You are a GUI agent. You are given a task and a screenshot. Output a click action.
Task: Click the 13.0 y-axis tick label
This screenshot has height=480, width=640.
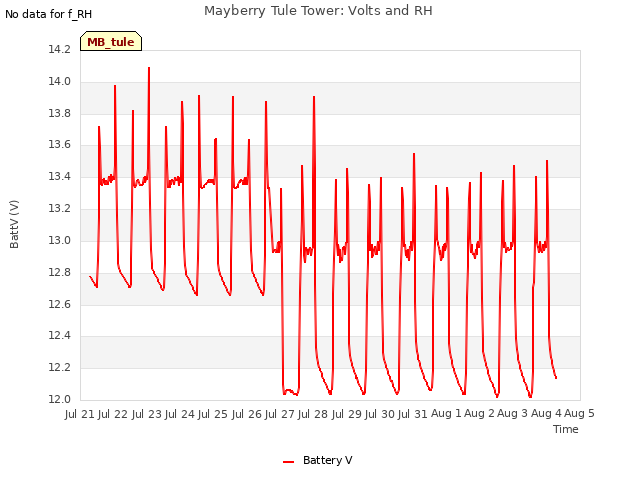coord(59,240)
